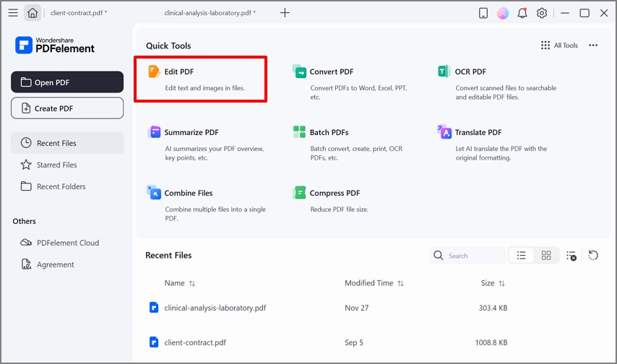Open the notifications bell

click(x=522, y=13)
